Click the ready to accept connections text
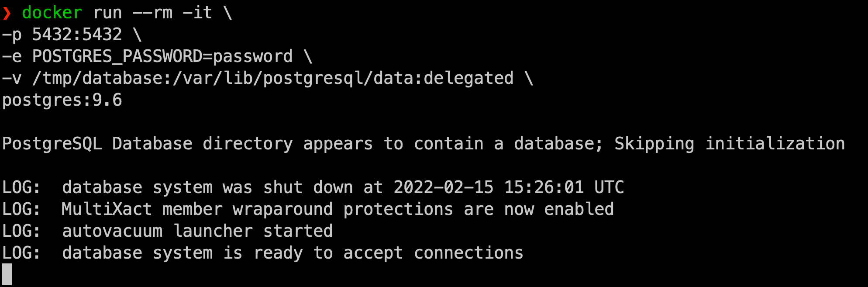Screen dimensions: 868x287 click(388, 253)
